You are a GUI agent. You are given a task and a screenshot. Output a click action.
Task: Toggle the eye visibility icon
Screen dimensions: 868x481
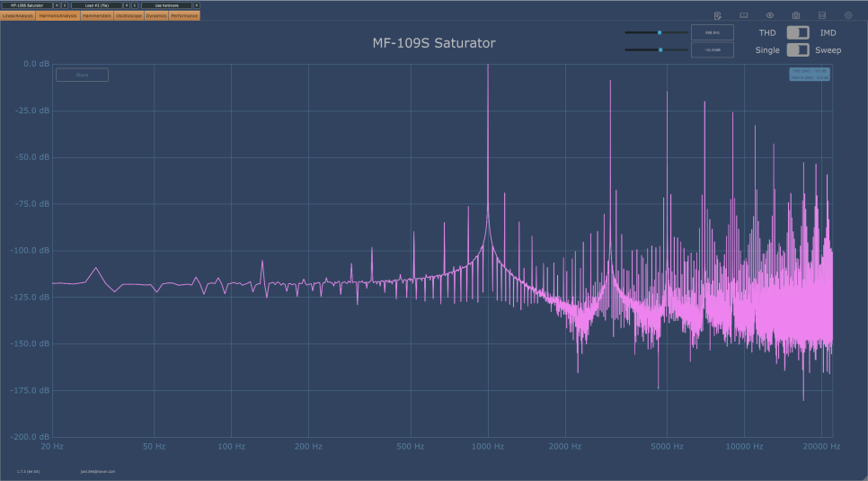tap(769, 15)
